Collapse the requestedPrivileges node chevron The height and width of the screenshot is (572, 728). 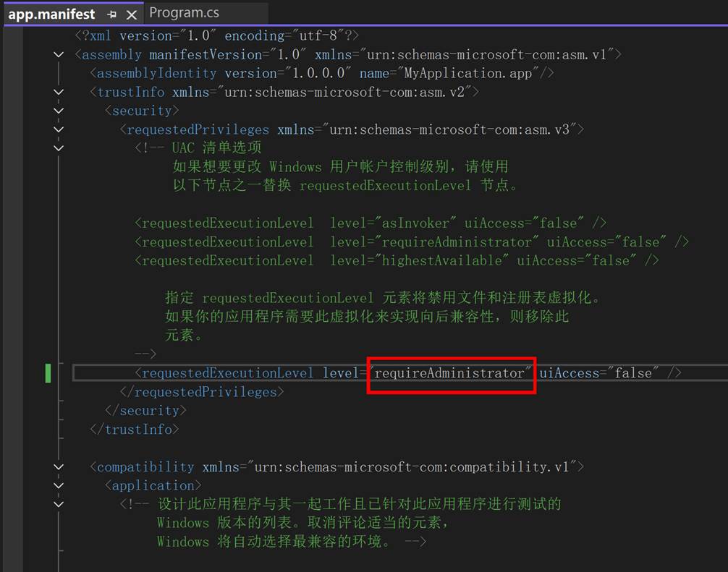pos(59,130)
